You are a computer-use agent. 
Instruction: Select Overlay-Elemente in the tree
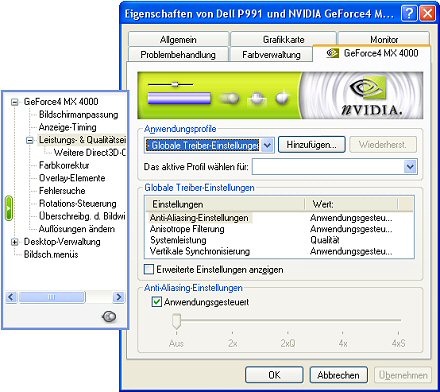(72, 178)
